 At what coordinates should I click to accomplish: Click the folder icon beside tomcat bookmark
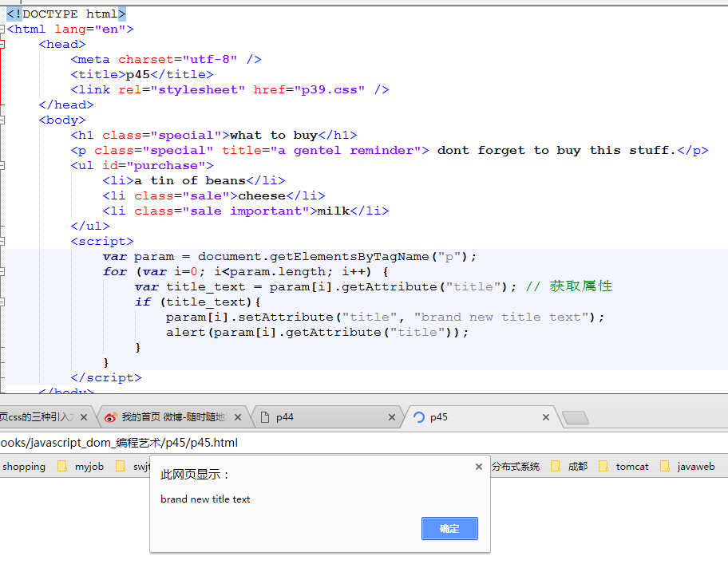[603, 466]
